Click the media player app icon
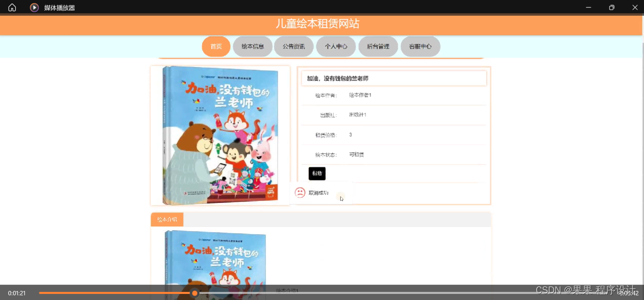644x300 pixels. click(x=34, y=8)
